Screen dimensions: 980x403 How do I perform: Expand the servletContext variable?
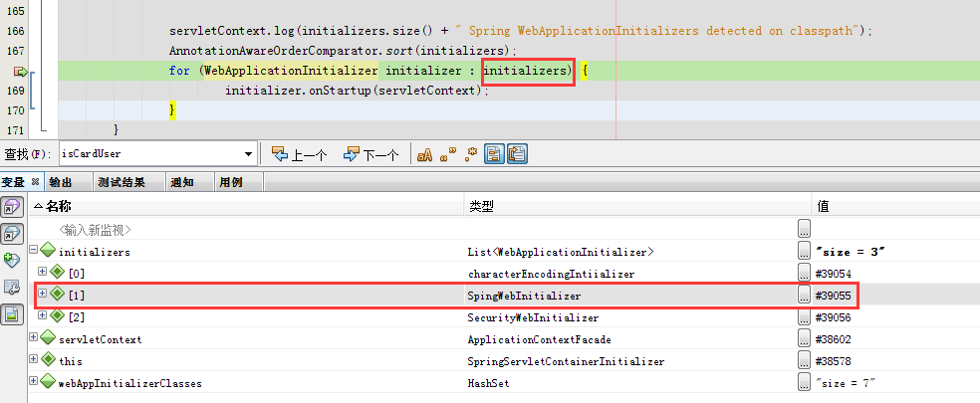[33, 336]
